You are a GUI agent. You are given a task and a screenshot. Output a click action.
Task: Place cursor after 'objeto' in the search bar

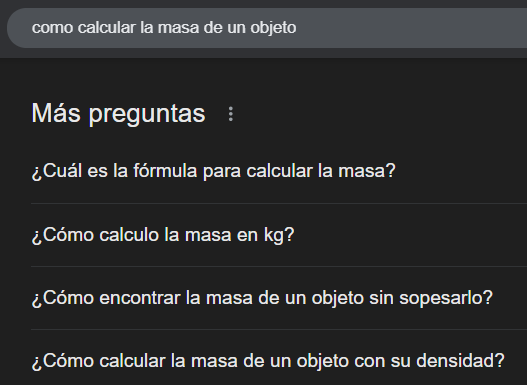point(298,28)
